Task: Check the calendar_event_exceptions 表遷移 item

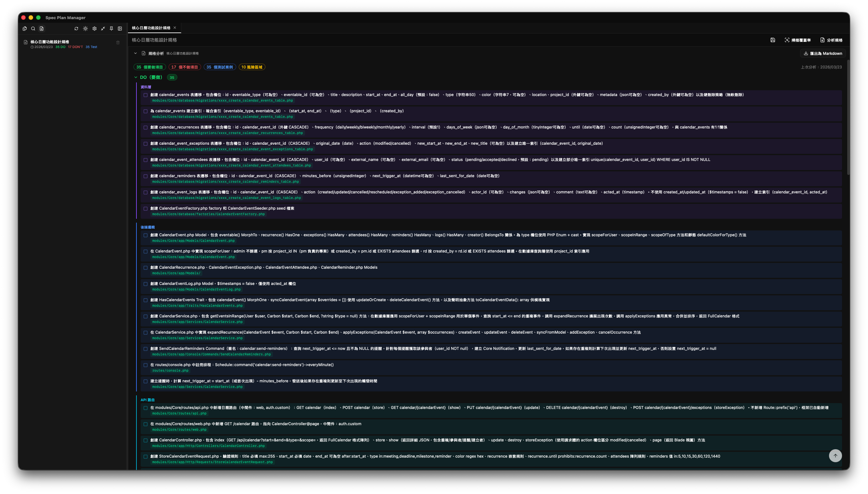Action: (145, 144)
